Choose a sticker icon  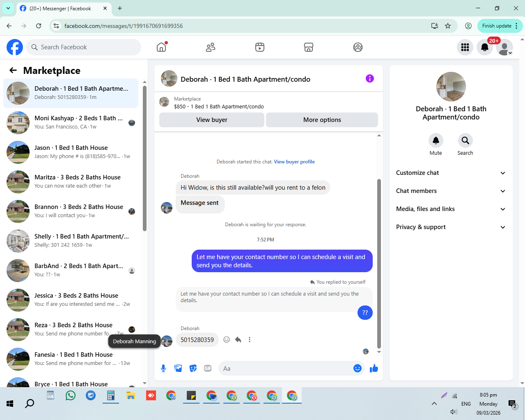tap(193, 368)
